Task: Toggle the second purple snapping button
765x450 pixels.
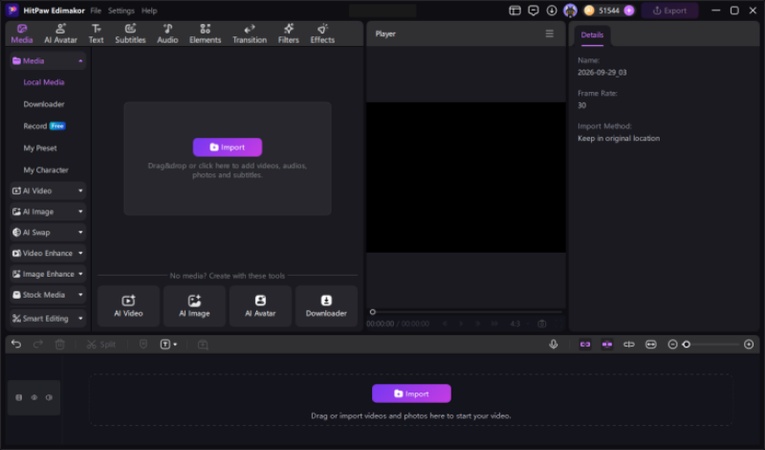Action: pyautogui.click(x=607, y=344)
